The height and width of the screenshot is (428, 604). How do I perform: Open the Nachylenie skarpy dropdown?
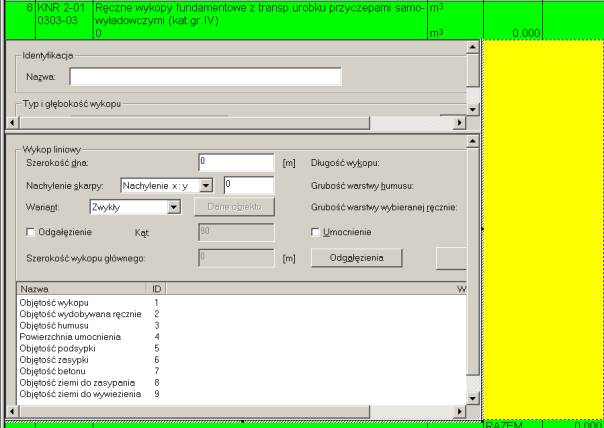point(207,185)
